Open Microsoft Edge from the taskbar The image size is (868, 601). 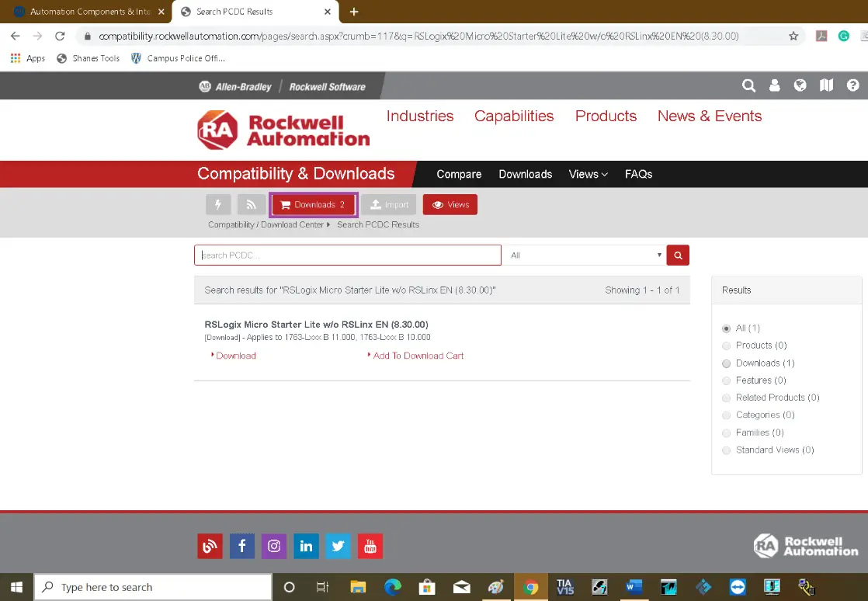point(393,587)
